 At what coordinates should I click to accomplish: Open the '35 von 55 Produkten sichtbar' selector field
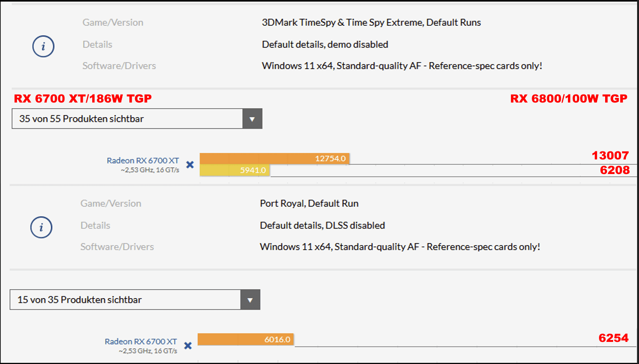[127, 119]
